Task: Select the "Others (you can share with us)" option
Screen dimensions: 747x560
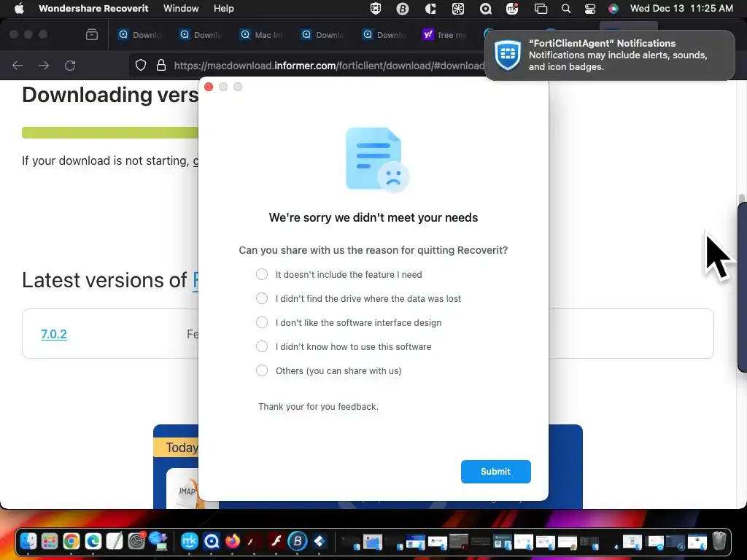Action: point(262,370)
